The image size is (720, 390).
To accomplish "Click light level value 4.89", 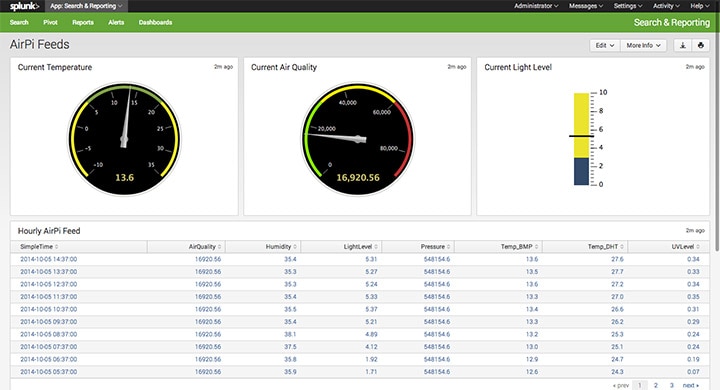I will click(371, 334).
